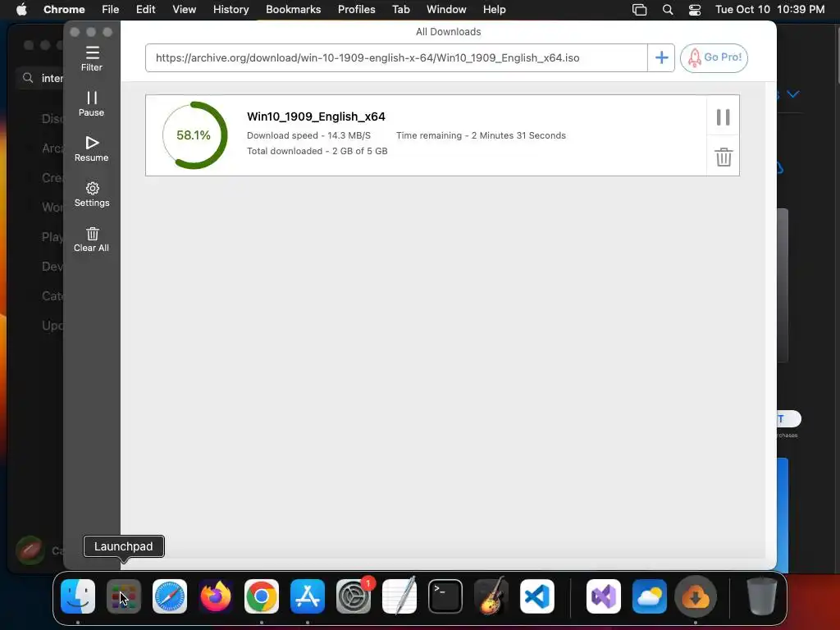
Task: Open the View menu
Action: point(185,9)
